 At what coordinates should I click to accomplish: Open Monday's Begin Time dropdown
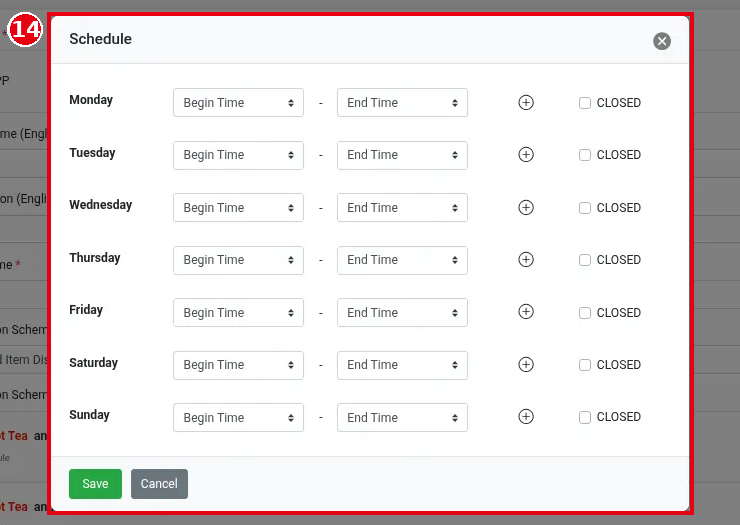[x=238, y=102]
